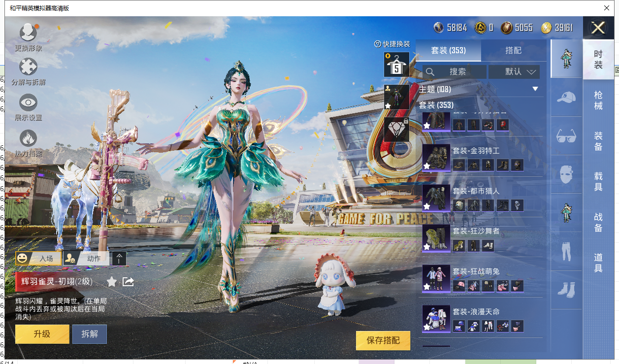
Task: Click last piece icon of 狂战萌兔 set
Action: pyautogui.click(x=517, y=286)
